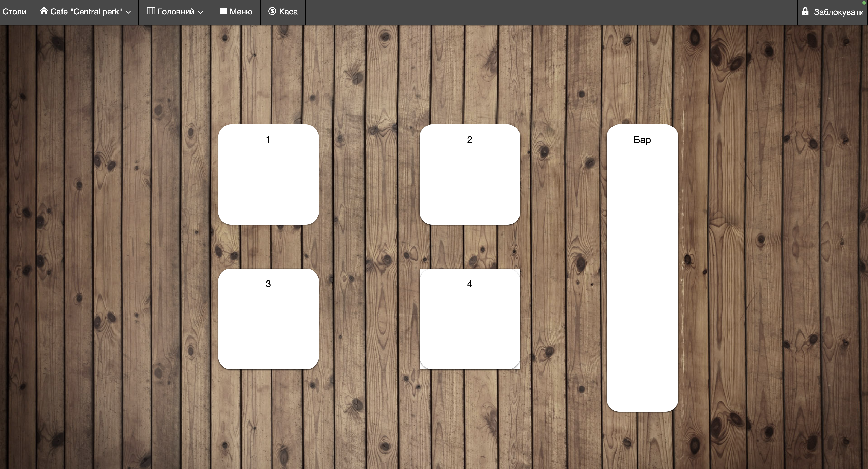The image size is (868, 469).
Task: Open the Столи tab
Action: [x=14, y=12]
